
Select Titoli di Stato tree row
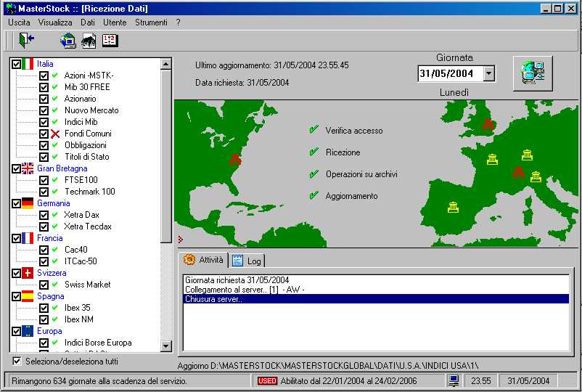(87, 157)
